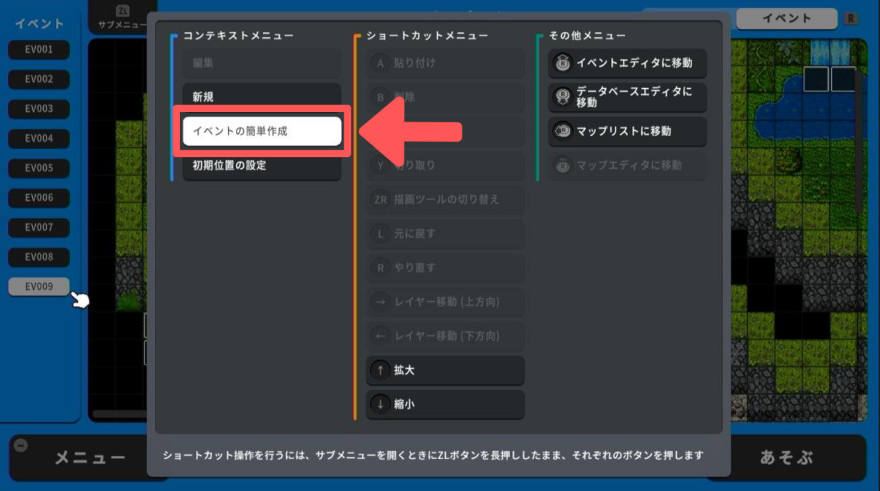Image resolution: width=880 pixels, height=491 pixels.
Task: Select 元に戻す undo shortcut
Action: [446, 234]
